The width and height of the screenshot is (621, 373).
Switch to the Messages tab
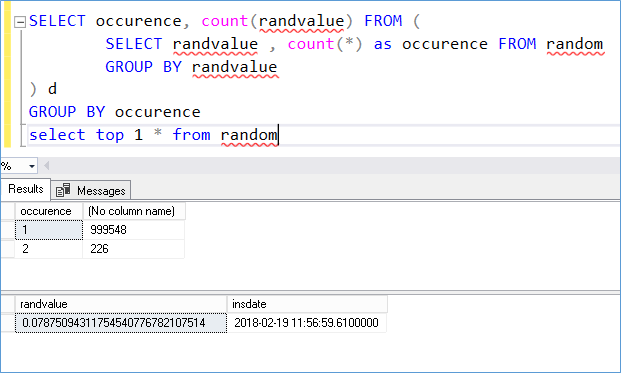[x=91, y=191]
